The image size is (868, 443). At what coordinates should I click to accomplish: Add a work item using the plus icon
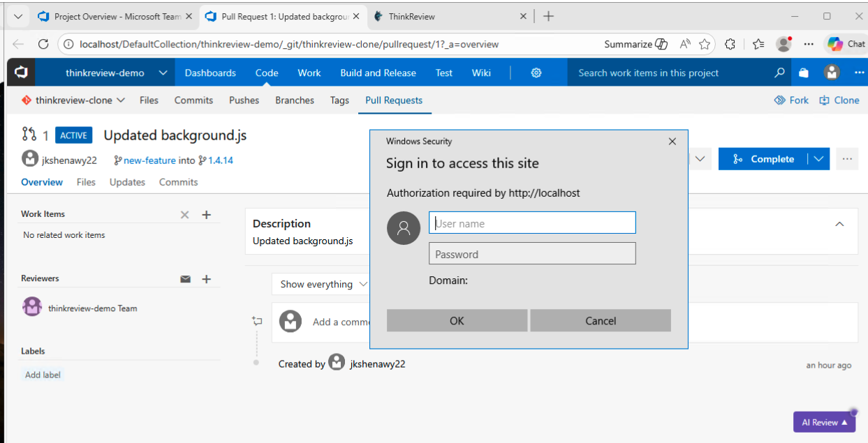[206, 215]
